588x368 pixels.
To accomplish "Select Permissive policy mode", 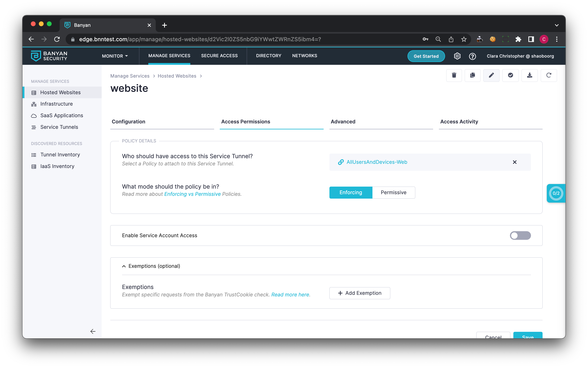I will (x=393, y=193).
